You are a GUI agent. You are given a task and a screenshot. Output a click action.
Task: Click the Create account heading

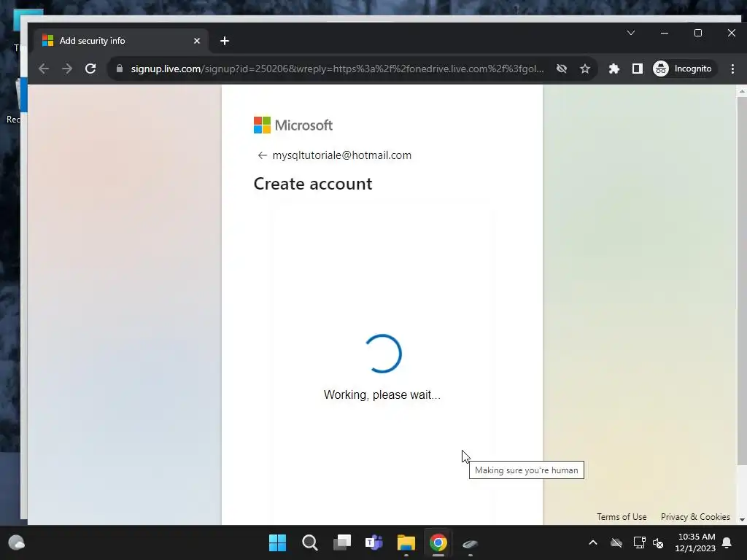coord(313,184)
